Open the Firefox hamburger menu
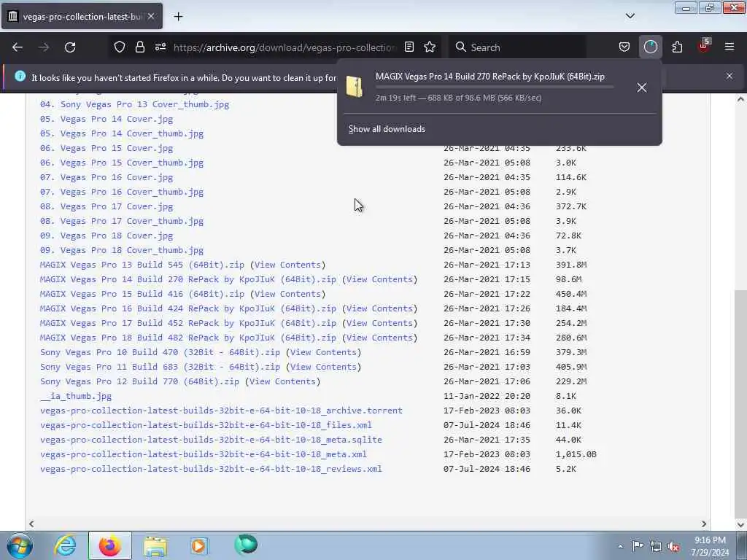Viewport: 747px width, 560px height. point(729,47)
